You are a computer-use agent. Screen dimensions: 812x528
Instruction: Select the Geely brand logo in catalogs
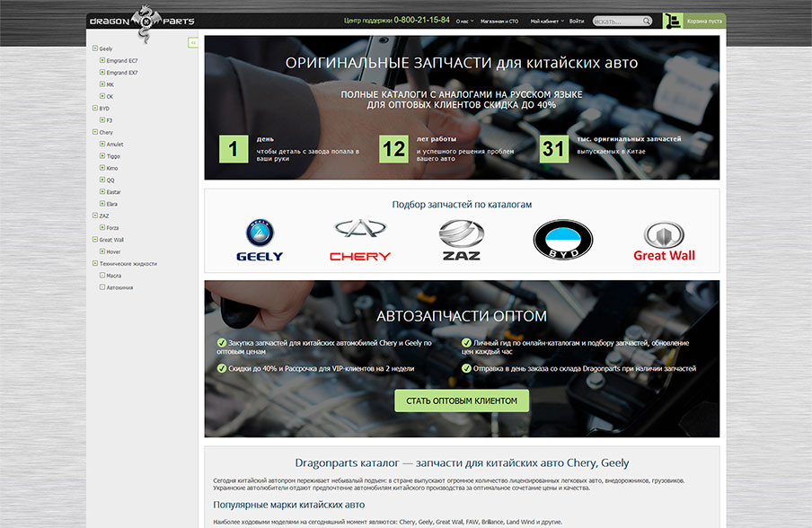coord(260,240)
